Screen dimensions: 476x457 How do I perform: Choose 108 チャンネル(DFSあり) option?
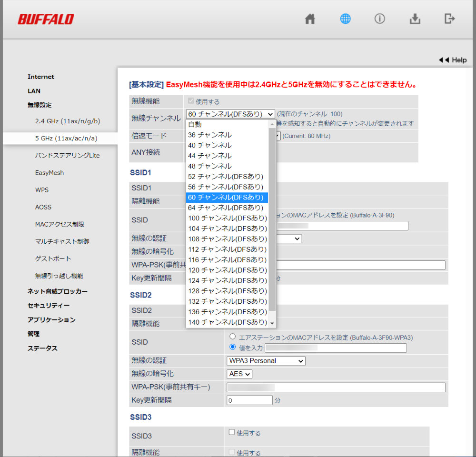[x=227, y=239]
